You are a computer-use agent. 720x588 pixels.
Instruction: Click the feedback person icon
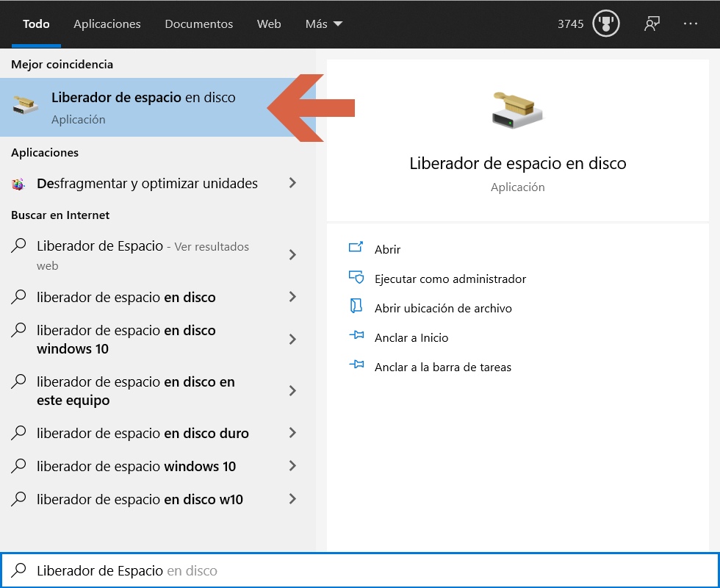click(652, 24)
